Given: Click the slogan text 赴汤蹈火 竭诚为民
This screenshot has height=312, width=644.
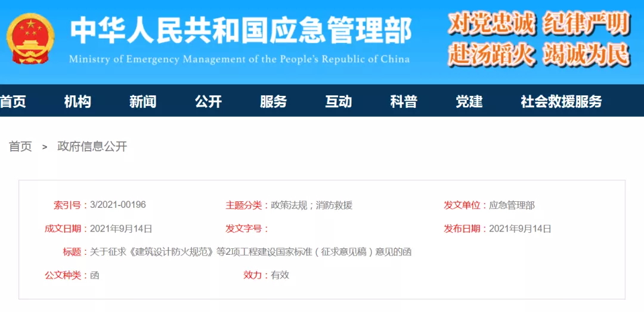Looking at the screenshot, I should (x=539, y=55).
